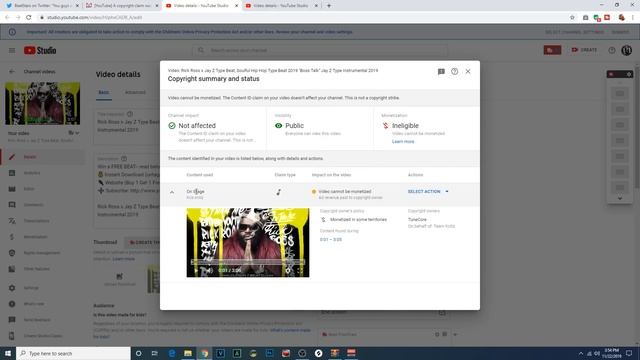Screen dimensions: 640x360
Task: Click the red notification button beside Create
Action: (x=552, y=50)
